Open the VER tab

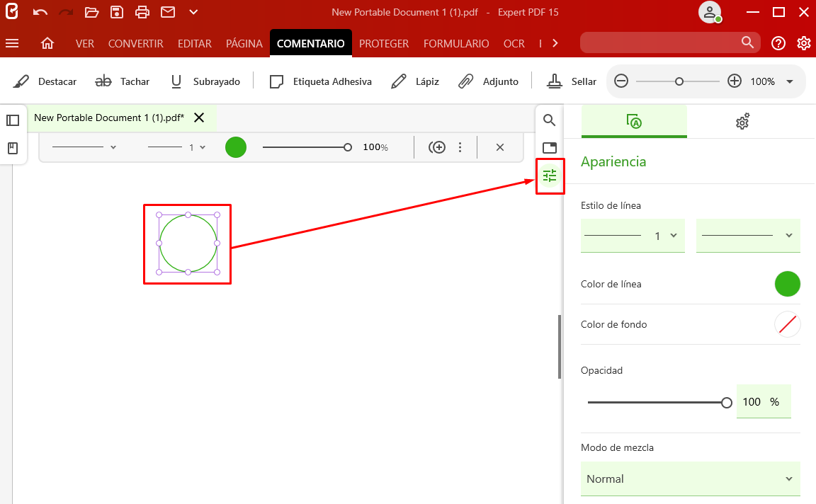(x=85, y=44)
